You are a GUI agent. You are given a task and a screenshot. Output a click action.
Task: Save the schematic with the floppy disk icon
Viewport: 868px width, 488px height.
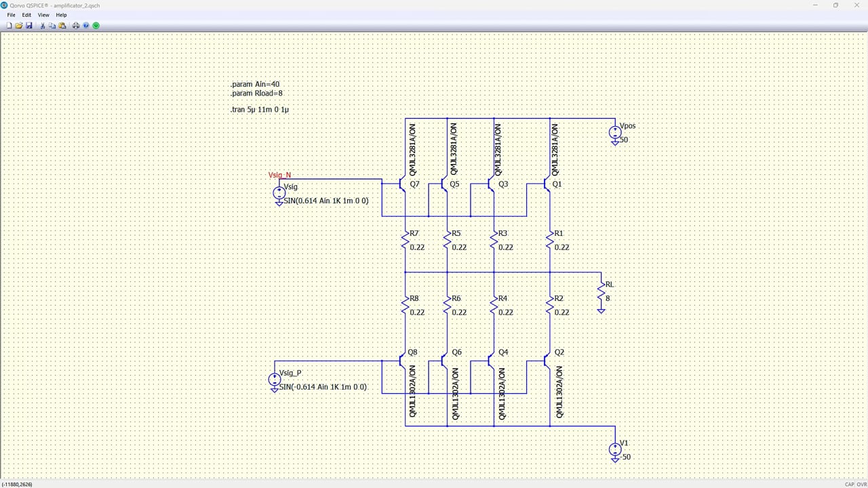pos(29,26)
